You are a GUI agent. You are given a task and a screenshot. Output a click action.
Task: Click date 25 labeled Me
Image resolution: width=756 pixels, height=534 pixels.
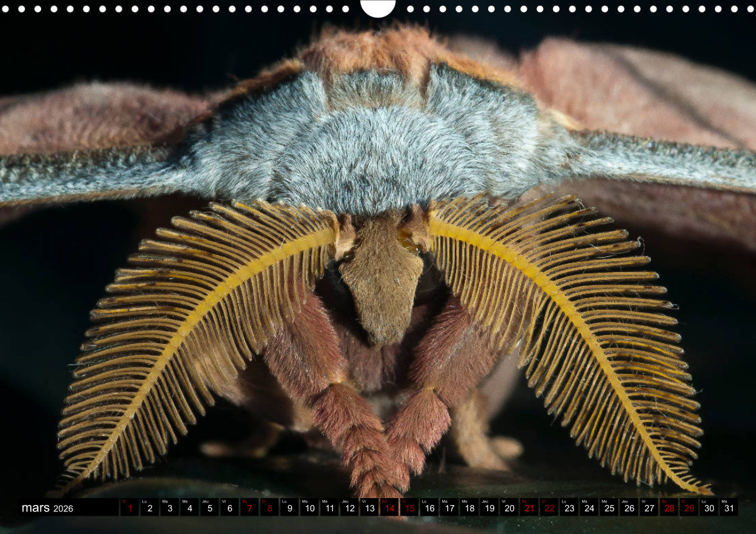click(609, 508)
